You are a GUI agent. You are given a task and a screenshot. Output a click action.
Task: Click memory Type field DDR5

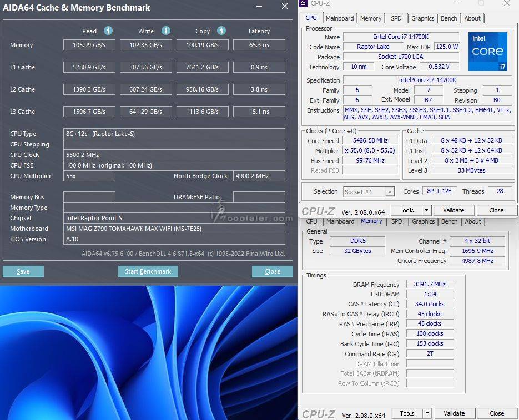click(357, 241)
